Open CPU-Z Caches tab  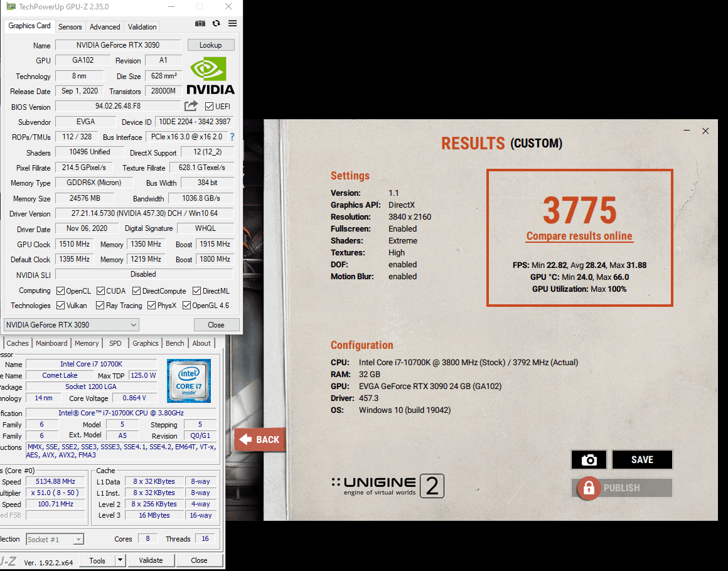(x=18, y=343)
